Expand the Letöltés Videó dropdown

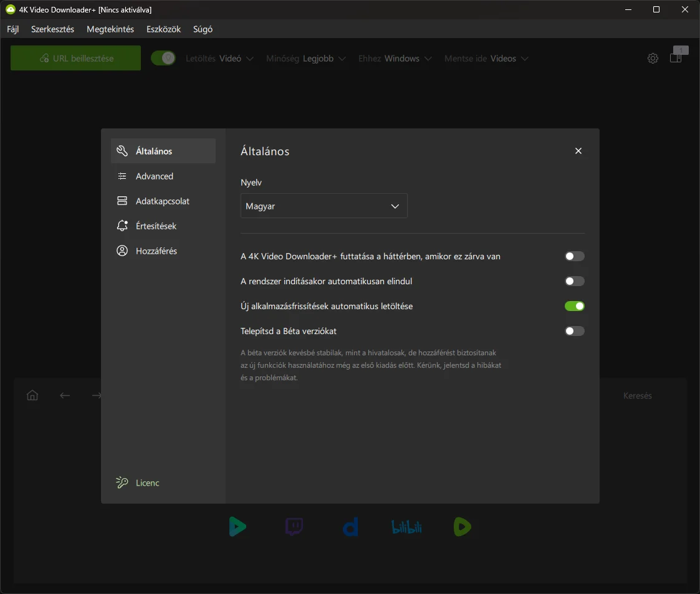(x=219, y=59)
